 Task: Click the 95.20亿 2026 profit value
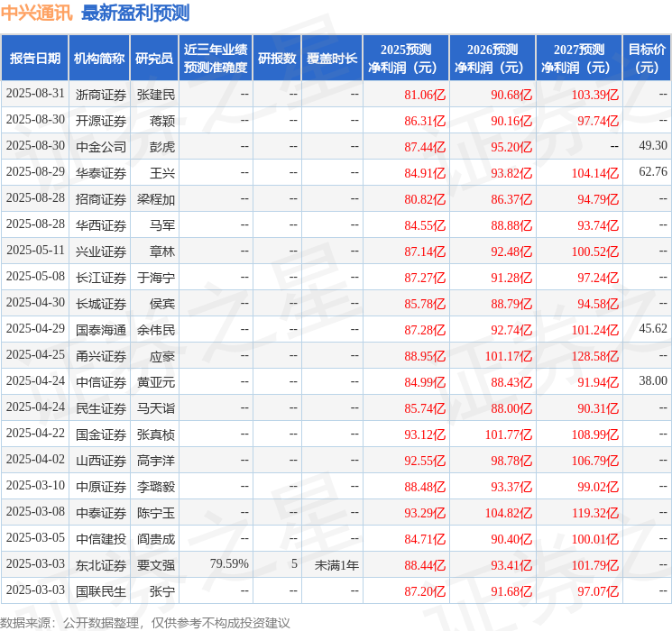511,147
